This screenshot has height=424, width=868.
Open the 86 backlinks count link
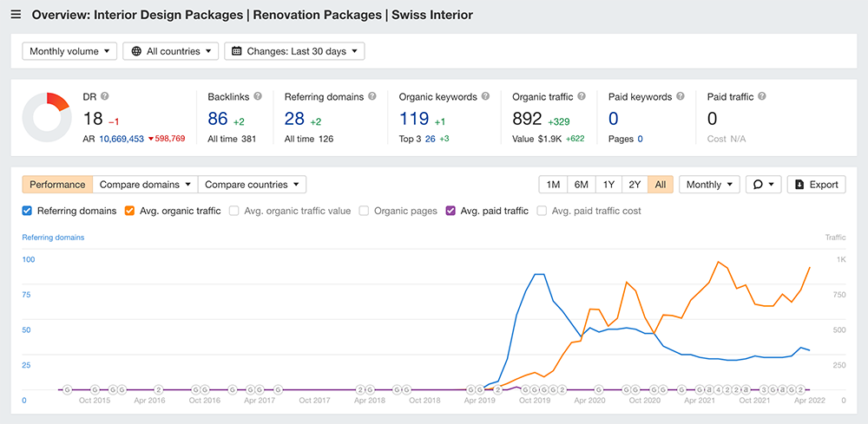(x=217, y=119)
